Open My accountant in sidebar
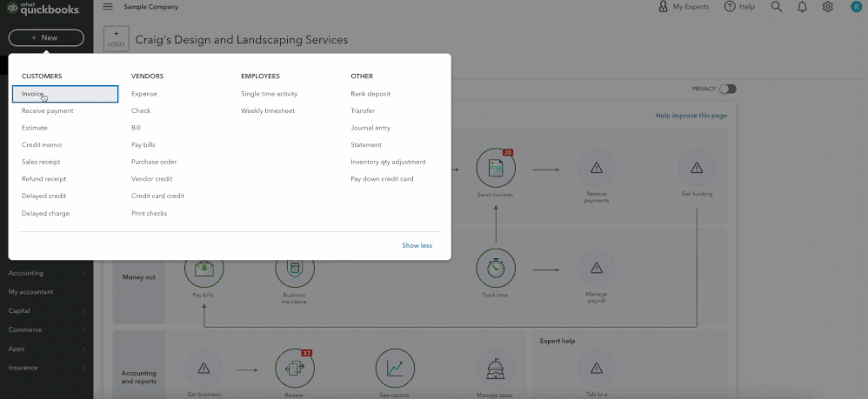The width and height of the screenshot is (868, 399). [31, 291]
